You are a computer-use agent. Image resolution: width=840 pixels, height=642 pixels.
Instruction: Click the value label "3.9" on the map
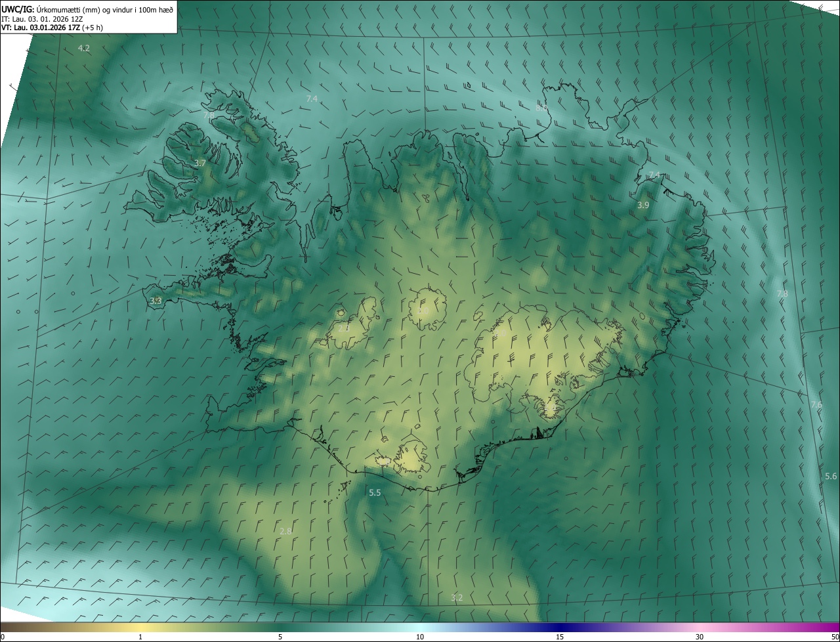(643, 205)
